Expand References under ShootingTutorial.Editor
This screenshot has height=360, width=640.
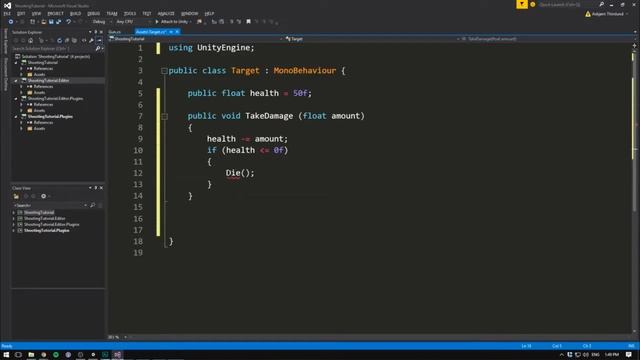[21, 87]
